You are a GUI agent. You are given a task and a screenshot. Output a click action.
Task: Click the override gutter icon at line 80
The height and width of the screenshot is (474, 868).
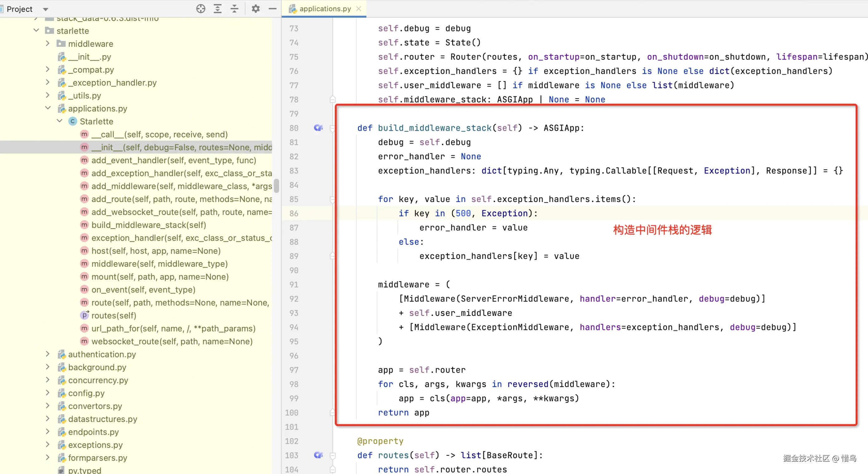318,128
